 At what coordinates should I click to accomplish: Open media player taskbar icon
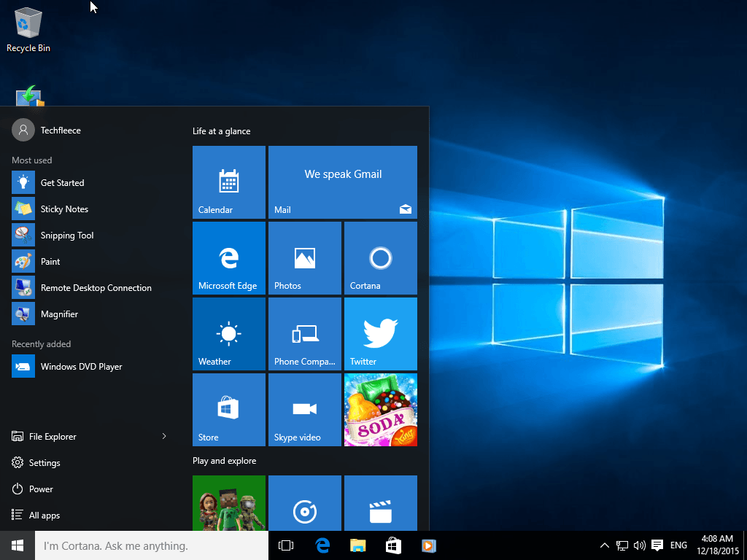coord(429,545)
